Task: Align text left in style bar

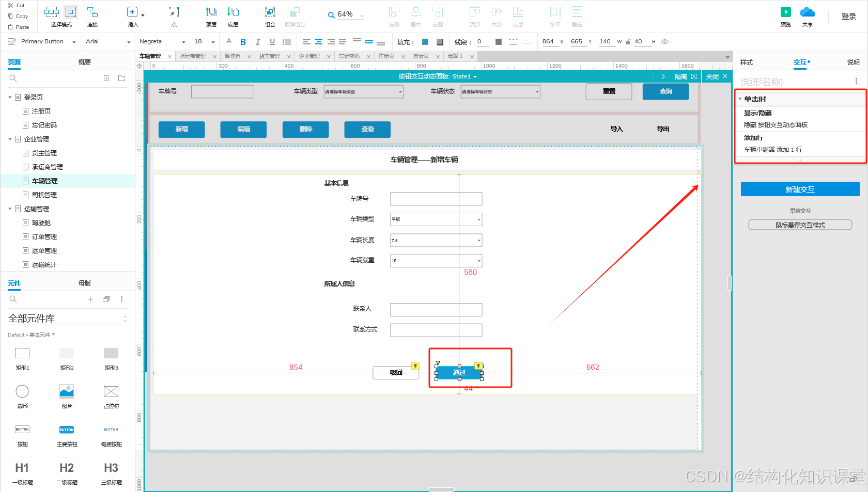Action: 307,42
